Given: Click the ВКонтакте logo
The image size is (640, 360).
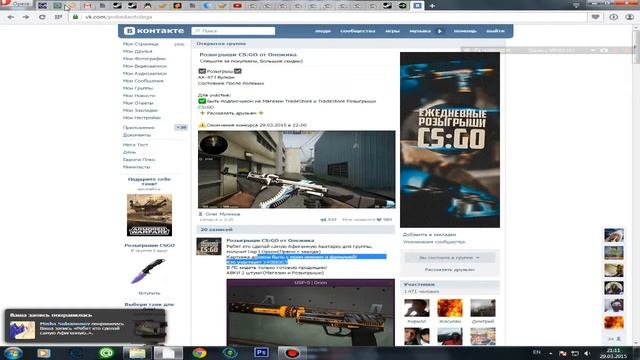Looking at the screenshot, I should 154,31.
